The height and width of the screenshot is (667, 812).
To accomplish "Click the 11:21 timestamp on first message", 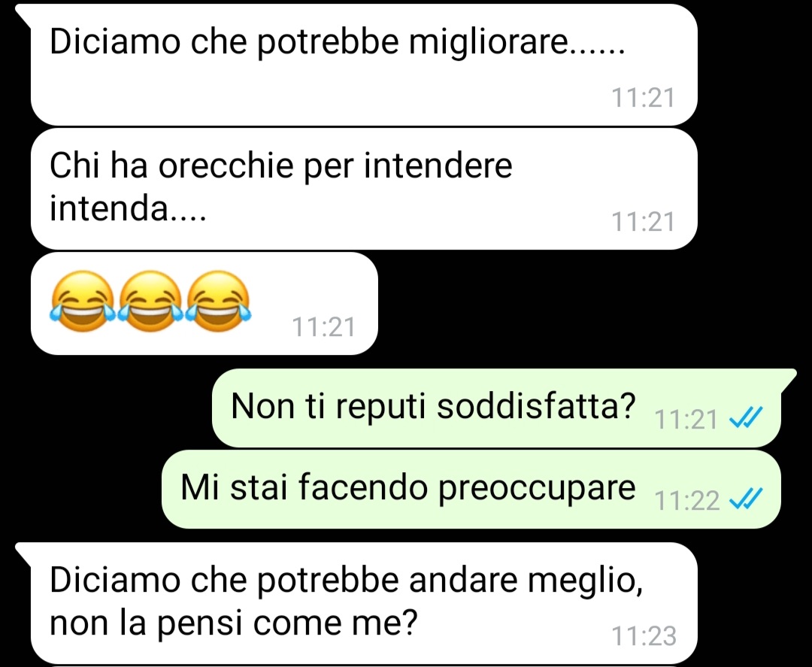I will point(643,98).
